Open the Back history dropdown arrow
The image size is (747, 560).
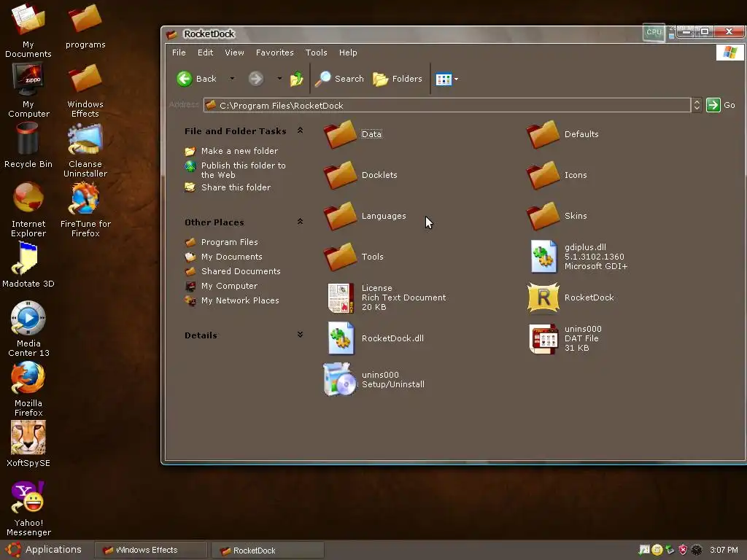point(232,79)
